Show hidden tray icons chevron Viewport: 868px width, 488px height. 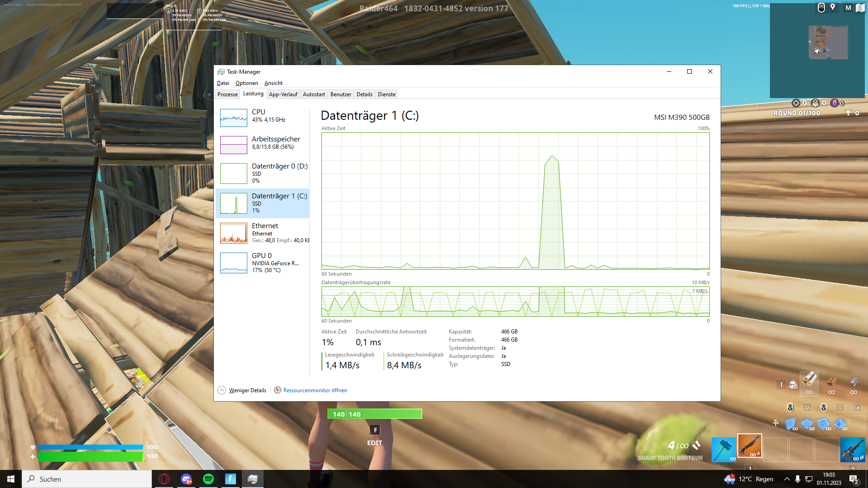point(787,479)
